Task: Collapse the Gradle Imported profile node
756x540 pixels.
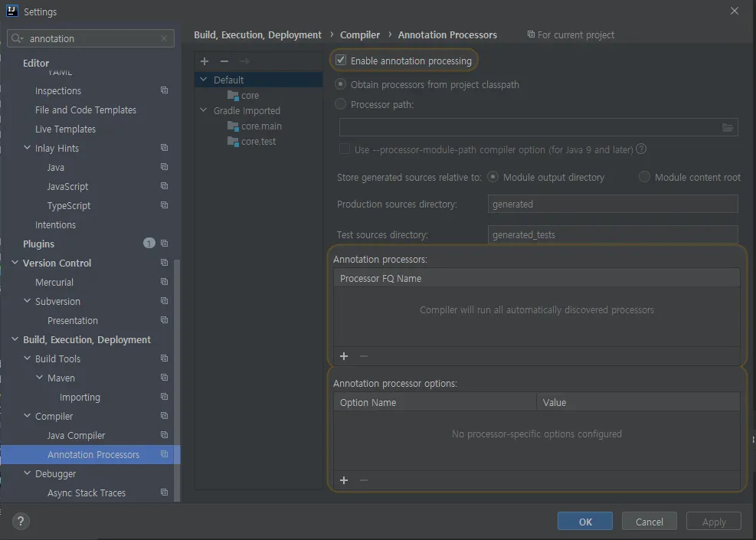Action: click(204, 110)
